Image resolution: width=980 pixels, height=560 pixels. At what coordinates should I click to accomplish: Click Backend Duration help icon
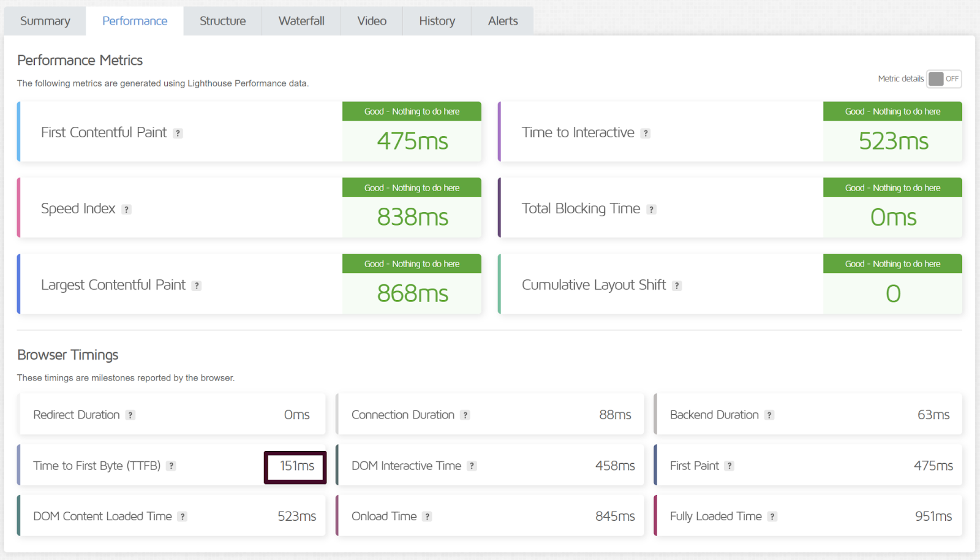[x=769, y=415]
